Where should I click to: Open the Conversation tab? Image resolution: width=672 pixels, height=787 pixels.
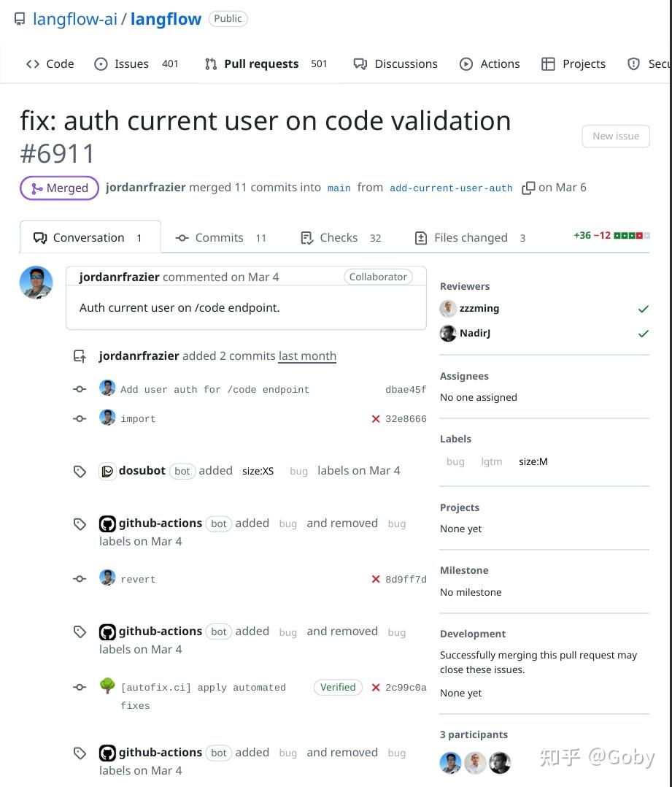89,238
